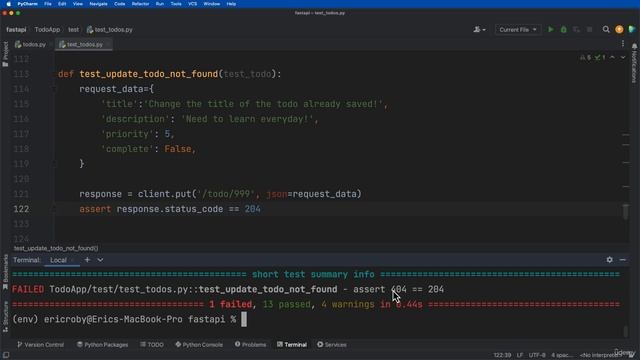
Task: Open the Navigate menu
Action: [98, 4]
